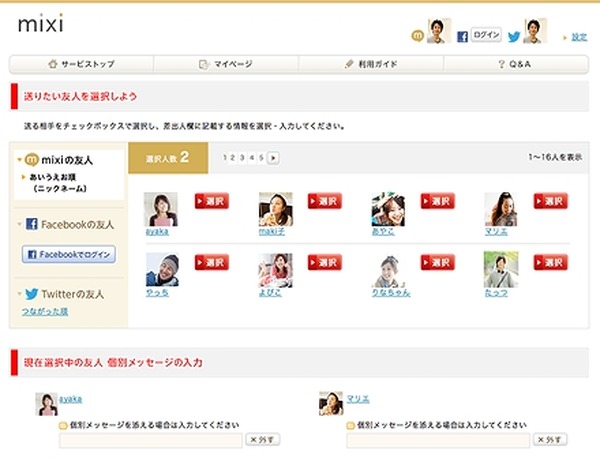
Task: Open the ayaka link in the selected friends section
Action: click(70, 399)
